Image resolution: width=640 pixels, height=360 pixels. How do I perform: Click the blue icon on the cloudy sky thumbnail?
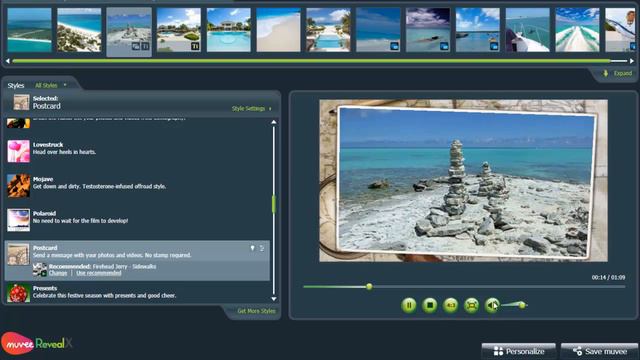pos(444,47)
